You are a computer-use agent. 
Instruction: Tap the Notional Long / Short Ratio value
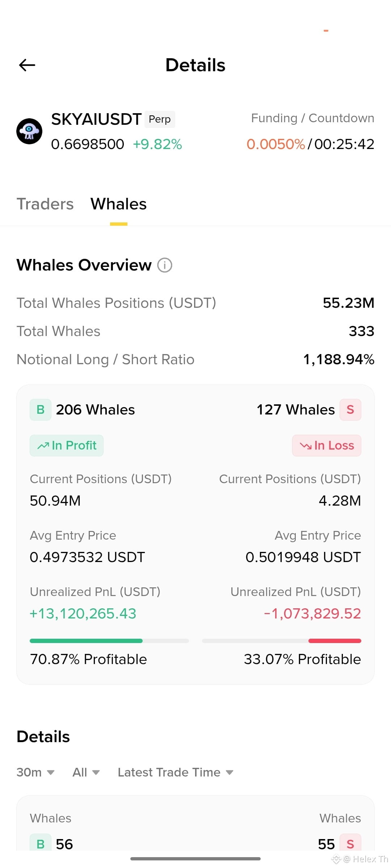[339, 359]
